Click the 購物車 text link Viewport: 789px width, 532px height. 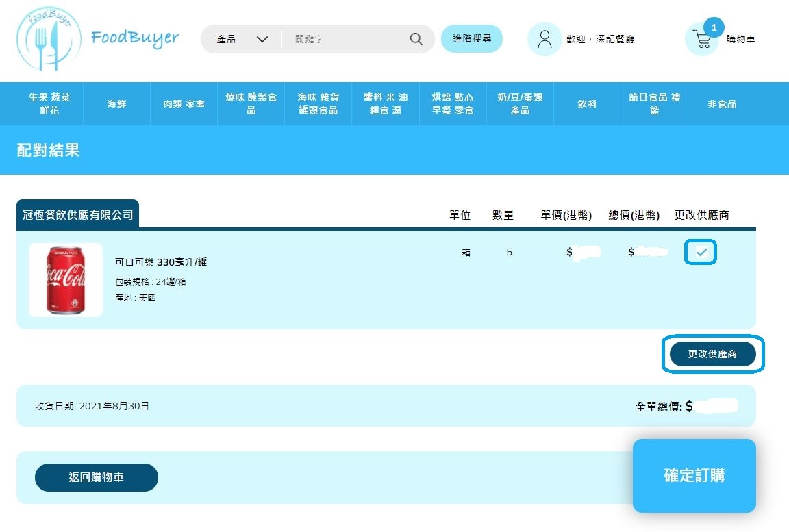click(740, 39)
